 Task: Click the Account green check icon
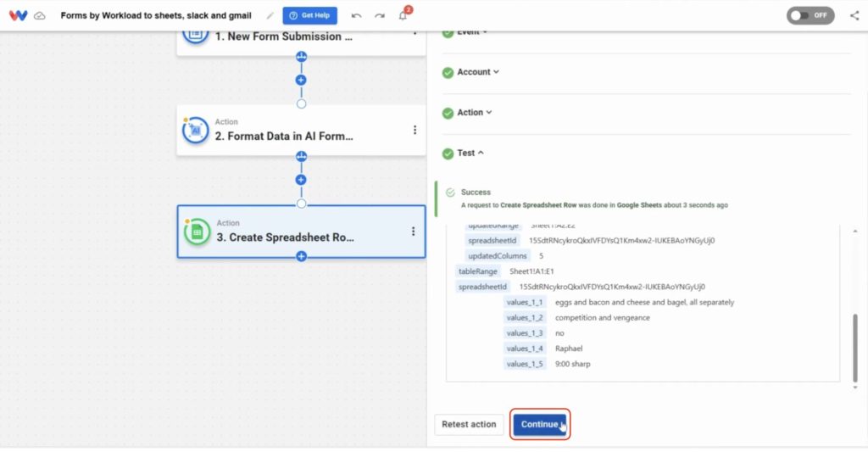448,73
